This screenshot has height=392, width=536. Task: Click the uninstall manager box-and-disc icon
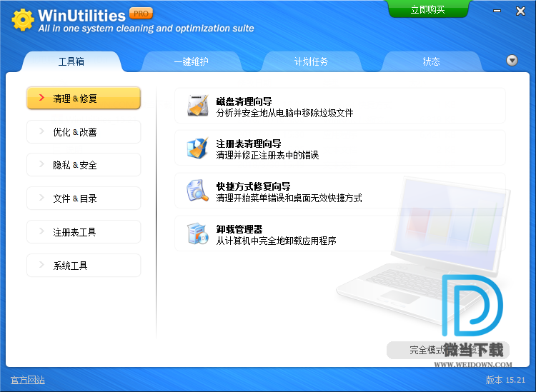pos(198,233)
